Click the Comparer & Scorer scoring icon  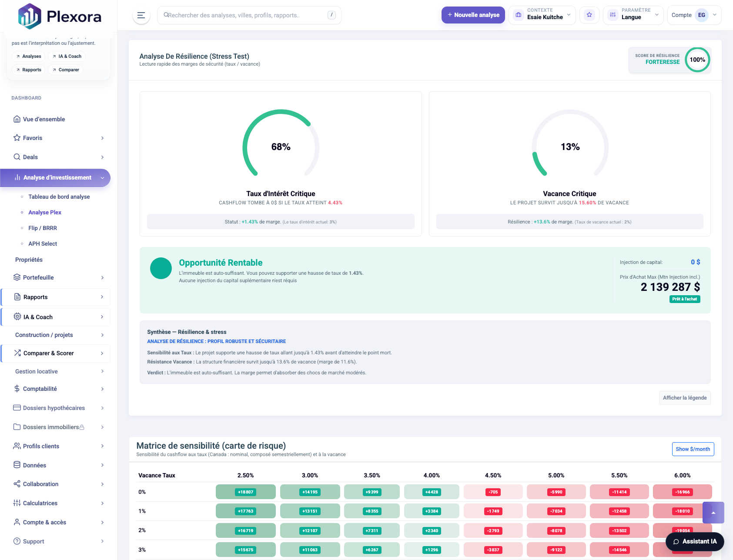click(17, 353)
